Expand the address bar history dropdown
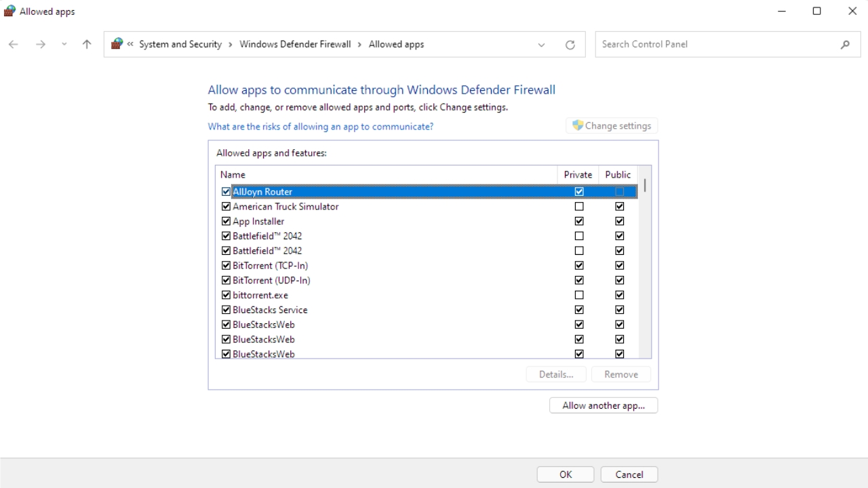This screenshot has width=868, height=488. [x=541, y=45]
